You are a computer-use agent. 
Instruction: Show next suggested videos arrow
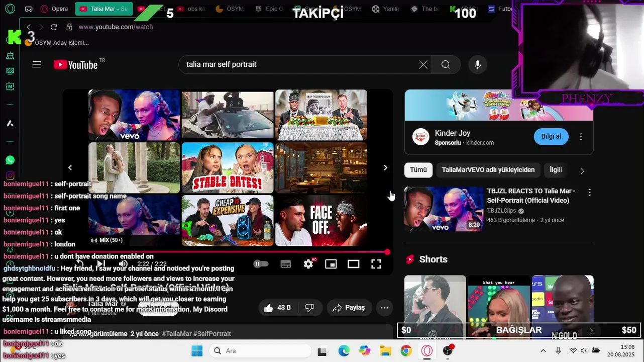tap(385, 167)
